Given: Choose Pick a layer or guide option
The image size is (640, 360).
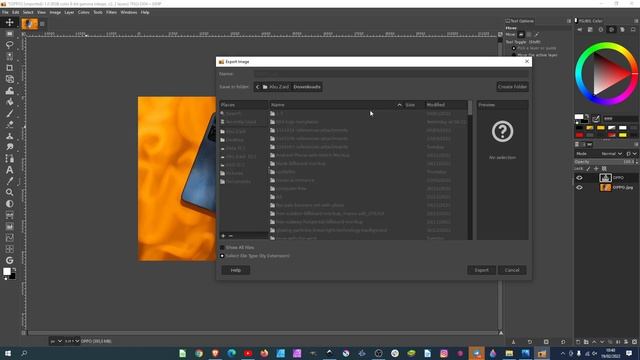Looking at the screenshot, I should coord(514,48).
